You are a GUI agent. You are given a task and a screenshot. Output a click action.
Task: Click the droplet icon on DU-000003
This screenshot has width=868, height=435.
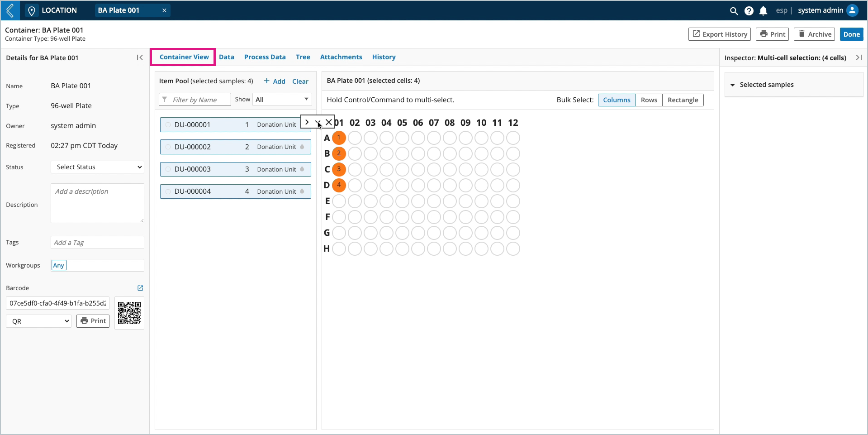302,169
